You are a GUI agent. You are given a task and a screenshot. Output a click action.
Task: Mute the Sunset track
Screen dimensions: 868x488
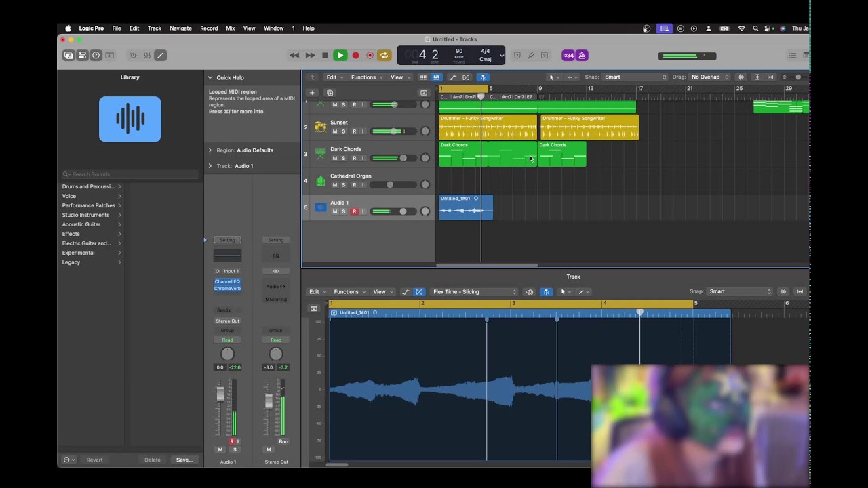334,131
